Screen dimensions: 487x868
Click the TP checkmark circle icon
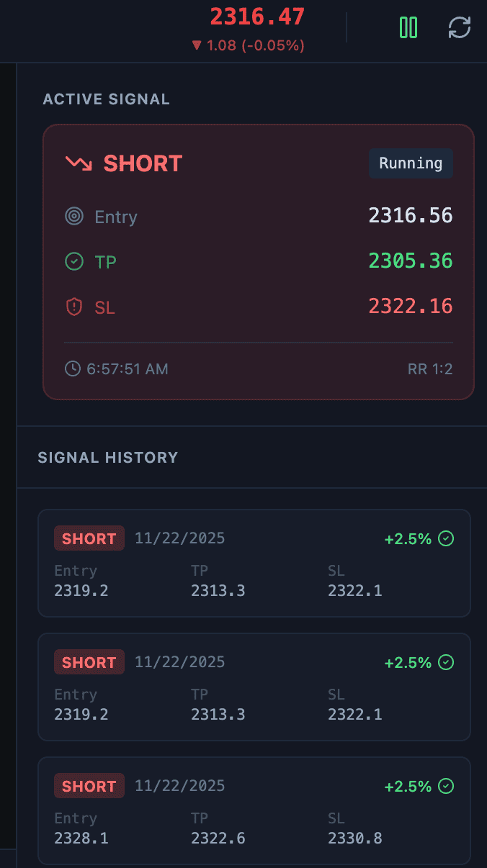[x=74, y=261]
